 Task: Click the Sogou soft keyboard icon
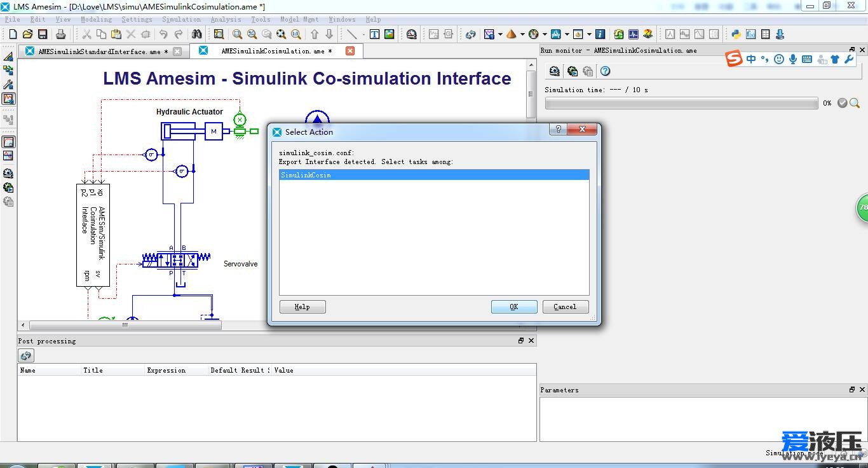point(807,59)
